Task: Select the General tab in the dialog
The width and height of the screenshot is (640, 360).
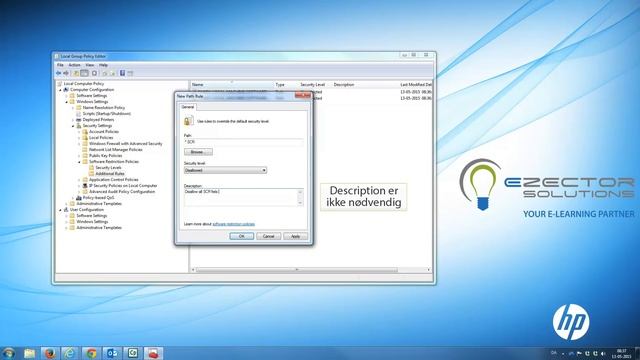Action: point(188,107)
